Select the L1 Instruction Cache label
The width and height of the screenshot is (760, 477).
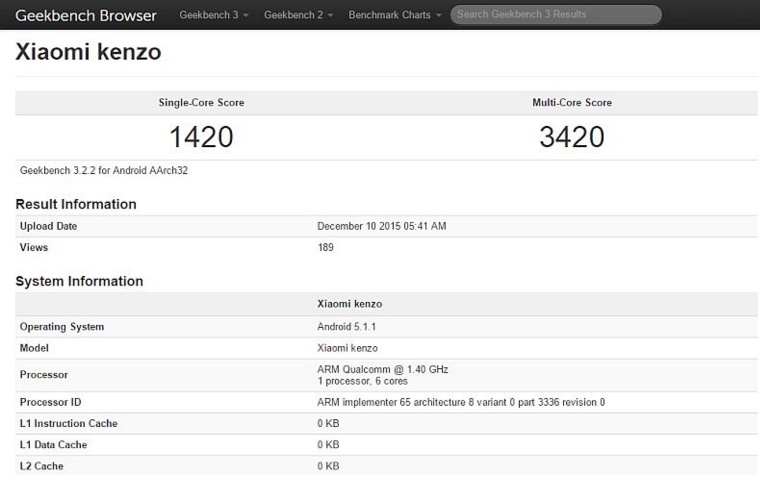point(69,423)
